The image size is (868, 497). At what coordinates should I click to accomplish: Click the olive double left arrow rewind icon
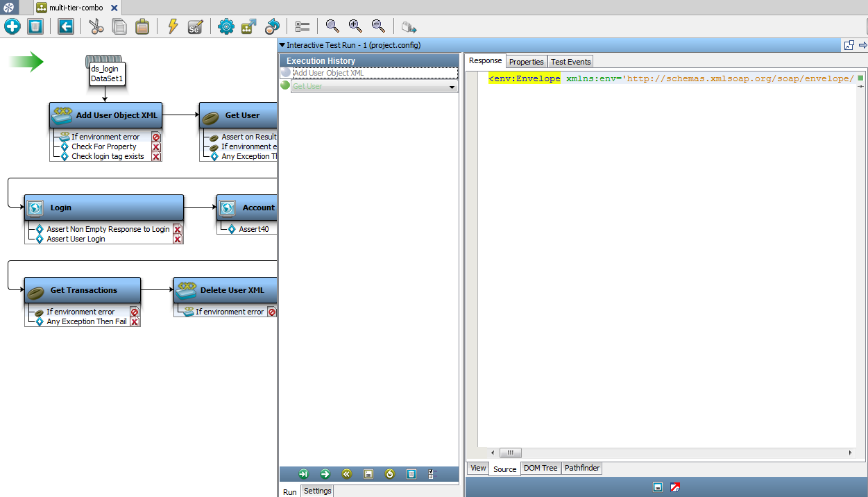coord(346,474)
